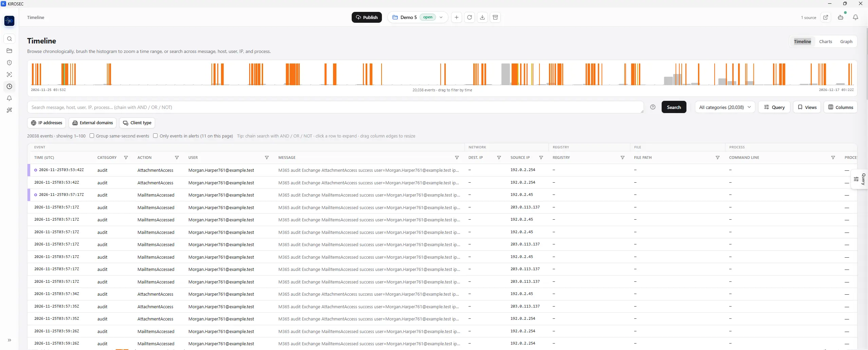This screenshot has height=350, width=868.
Task: Click Timeline breadcrumb in top bar
Action: click(x=36, y=17)
